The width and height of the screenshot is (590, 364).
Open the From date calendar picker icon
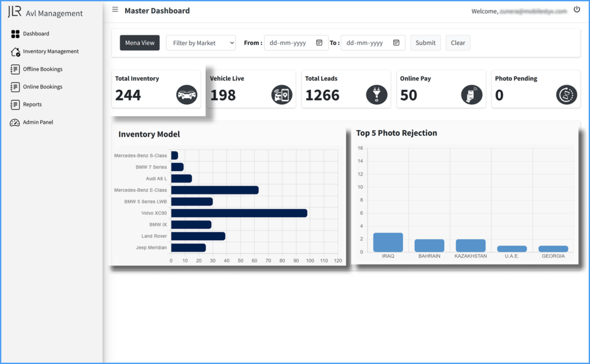pyautogui.click(x=319, y=43)
